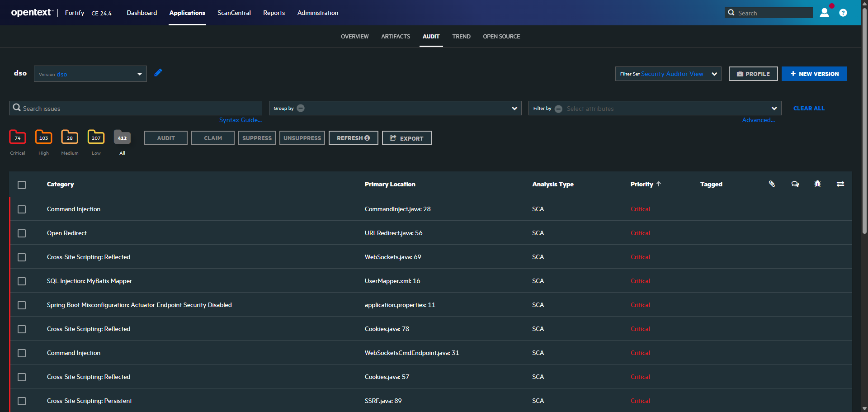Click the paperclip attachments column icon
Image resolution: width=868 pixels, height=412 pixels.
coord(772,184)
